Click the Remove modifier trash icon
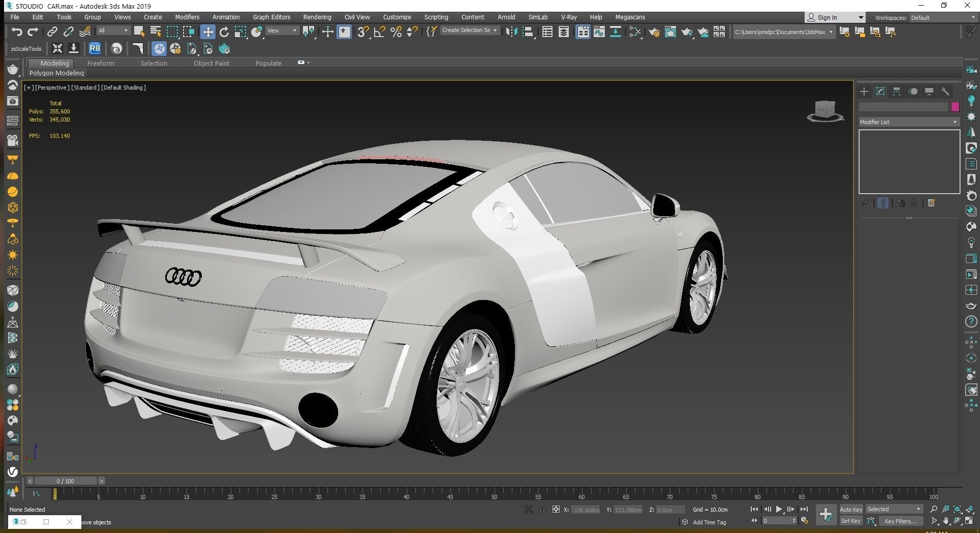Viewport: 980px width, 533px height. [913, 203]
